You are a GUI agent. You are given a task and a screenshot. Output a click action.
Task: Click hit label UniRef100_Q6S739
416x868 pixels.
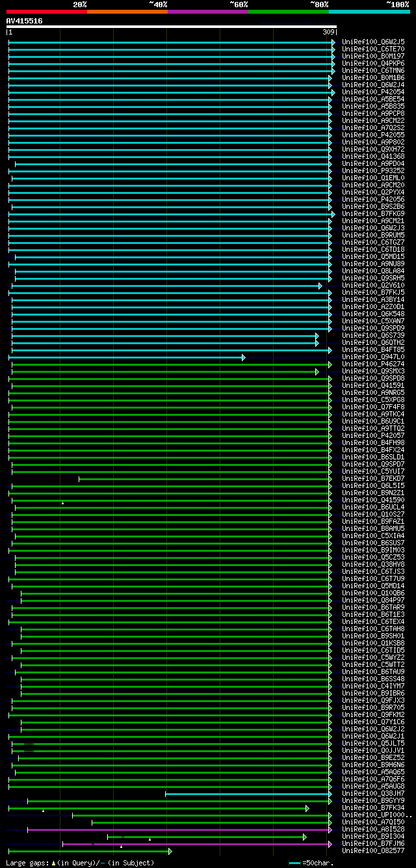373,335
